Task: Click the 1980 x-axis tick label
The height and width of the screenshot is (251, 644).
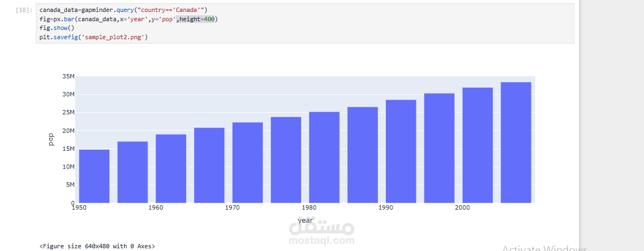Action: point(309,208)
